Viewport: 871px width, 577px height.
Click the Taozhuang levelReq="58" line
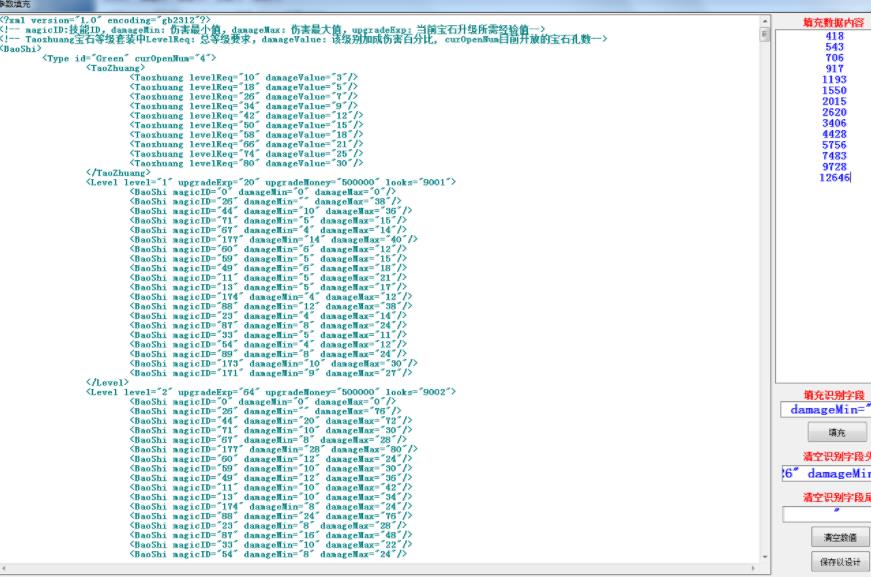[x=247, y=134]
